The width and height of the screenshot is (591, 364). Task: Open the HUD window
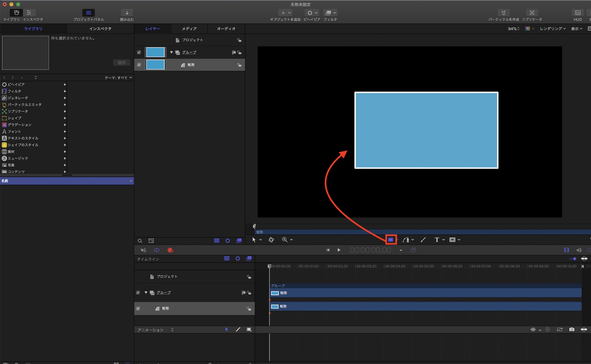tap(577, 13)
